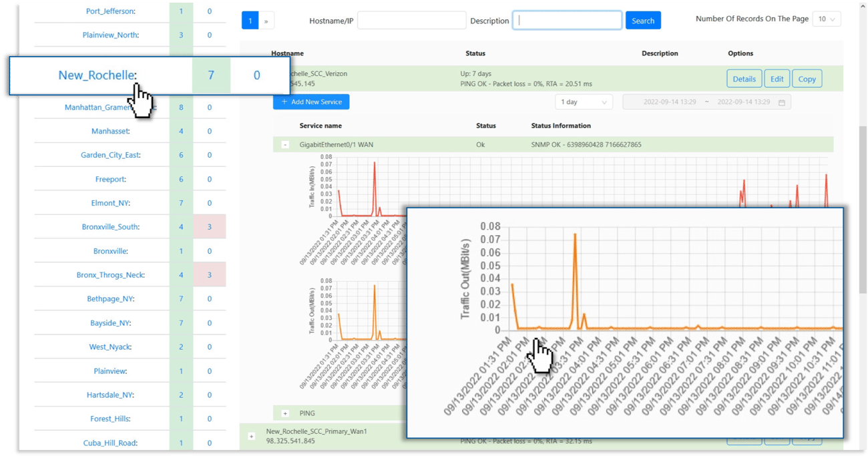Click the Copy button for Verizon host
The image size is (868, 456).
tap(807, 79)
